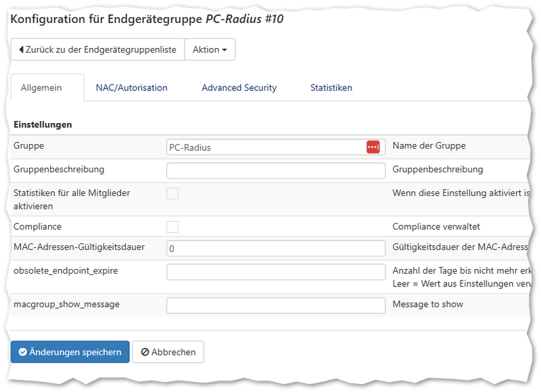Click the 'obsolete_endpoint_expire' label
Image resolution: width=541 pixels, height=392 pixels.
point(66,270)
